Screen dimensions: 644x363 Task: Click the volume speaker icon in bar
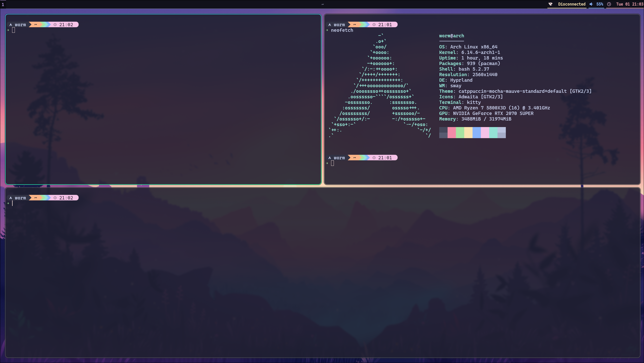pos(591,4)
